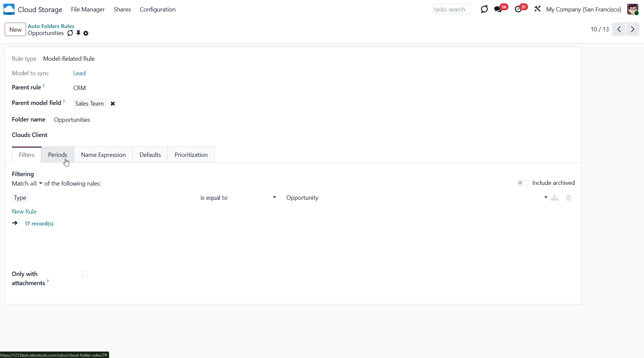Remove Sales Team parent model field
This screenshot has width=644, height=358.
(113, 104)
